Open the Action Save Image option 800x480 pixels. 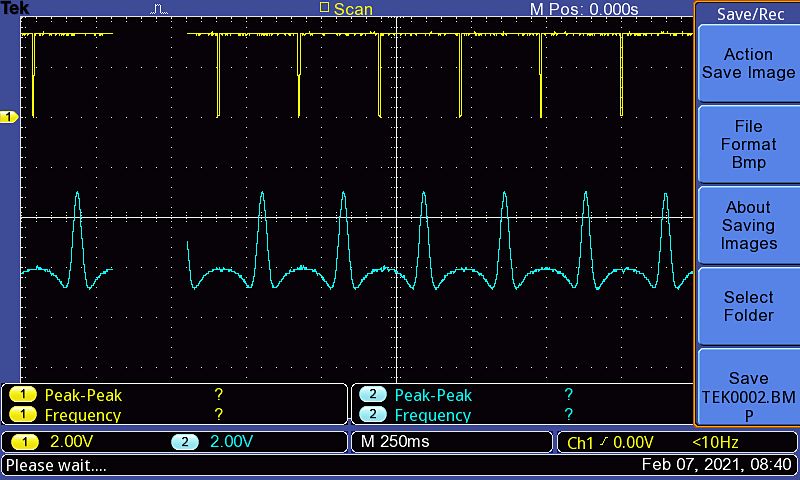[747, 63]
